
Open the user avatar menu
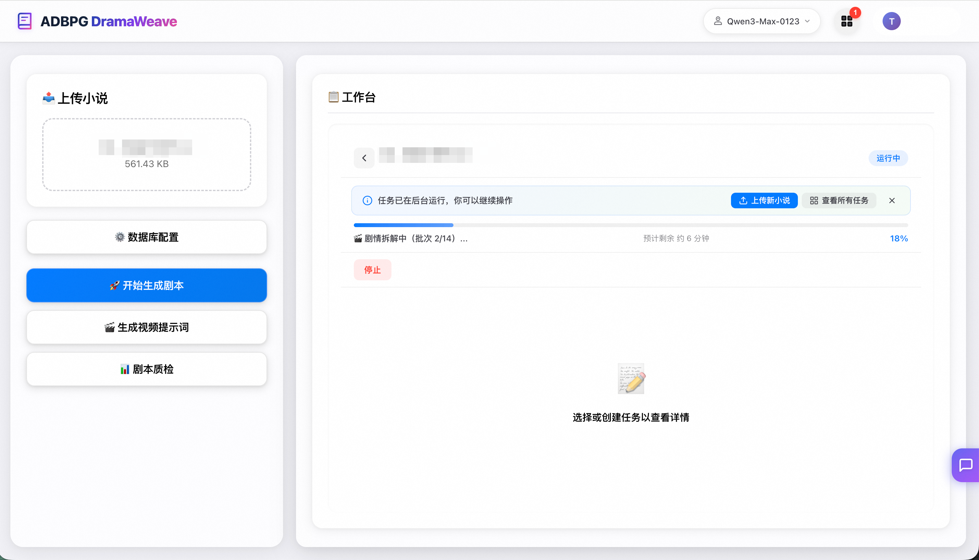click(892, 21)
